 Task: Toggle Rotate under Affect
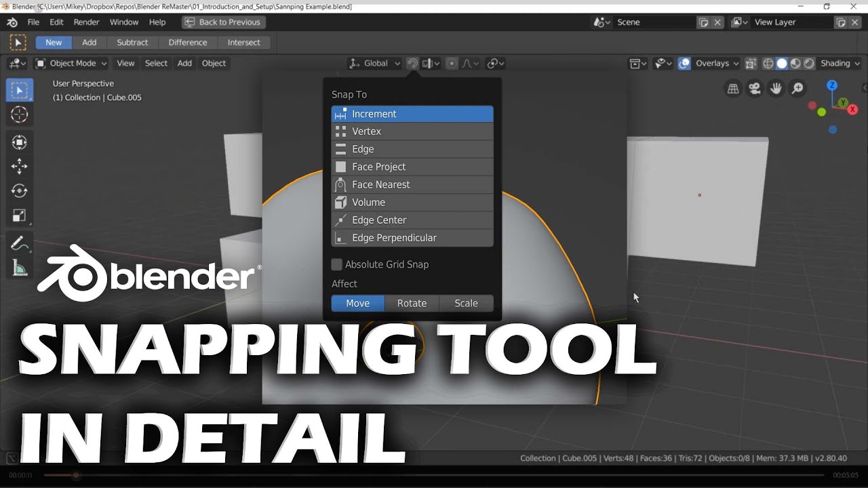(x=412, y=303)
